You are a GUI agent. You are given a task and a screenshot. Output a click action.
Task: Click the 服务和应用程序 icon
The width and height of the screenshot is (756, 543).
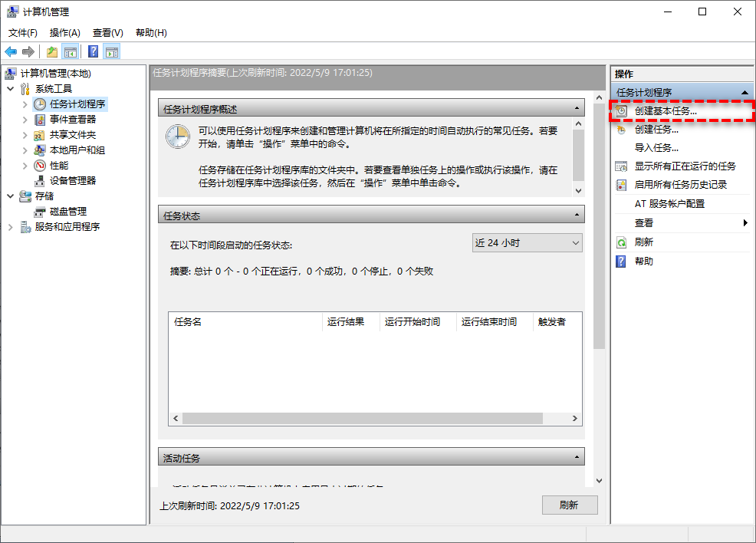tap(25, 227)
